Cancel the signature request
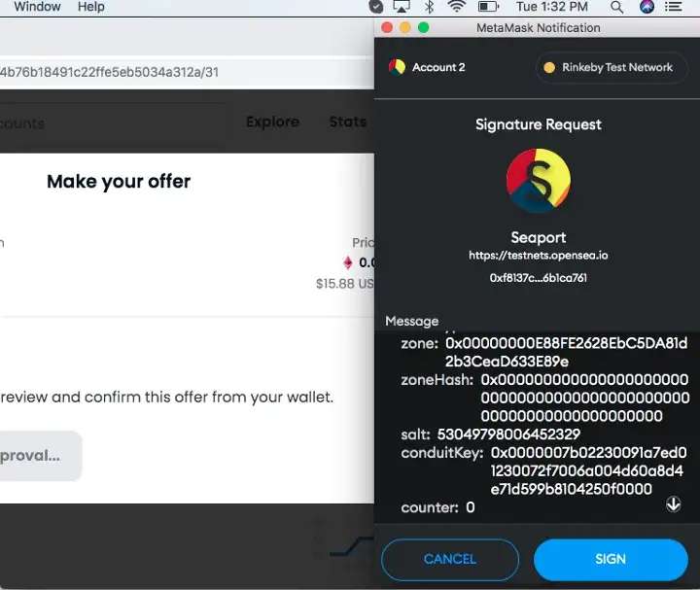Screen dimensions: 700x590 coord(449,559)
